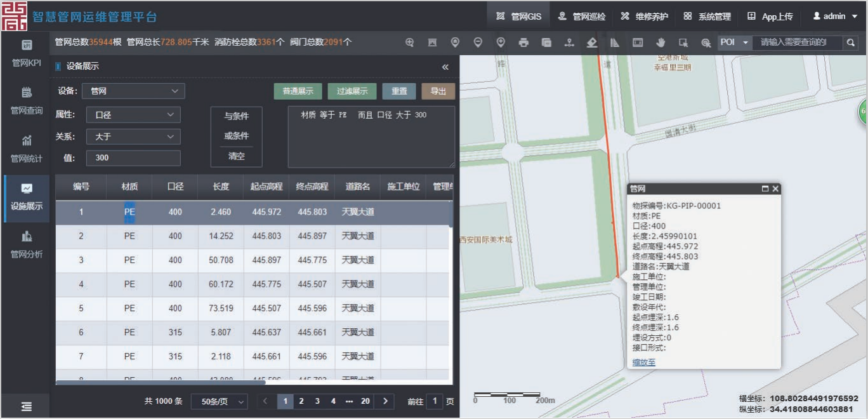
Task: Switch to 管网巡检 top menu
Action: pyautogui.click(x=581, y=17)
